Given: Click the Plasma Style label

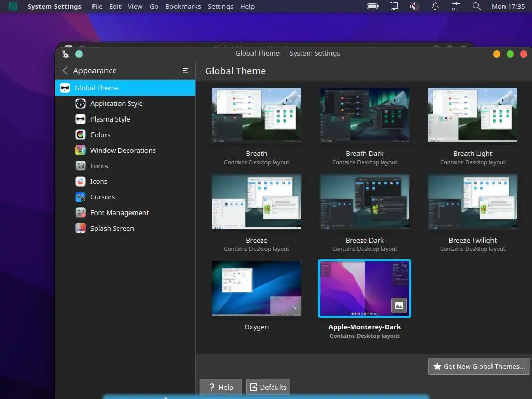Looking at the screenshot, I should [x=110, y=119].
